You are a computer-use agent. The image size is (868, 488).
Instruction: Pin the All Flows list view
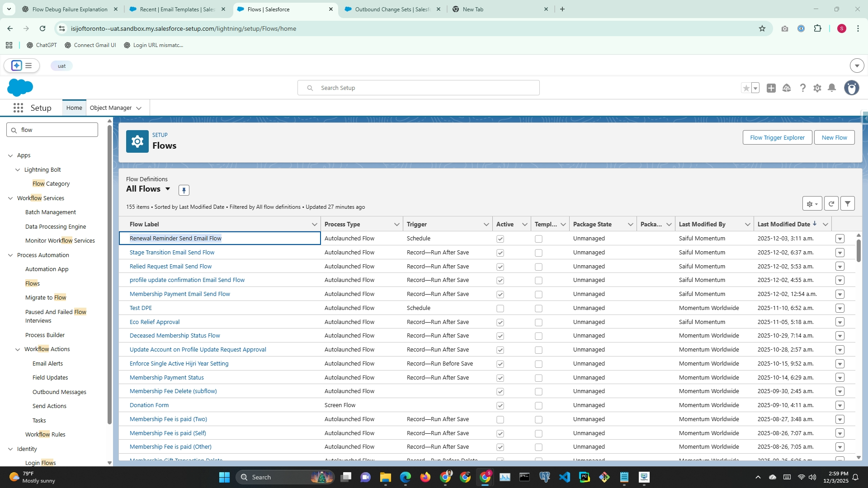pos(184,190)
